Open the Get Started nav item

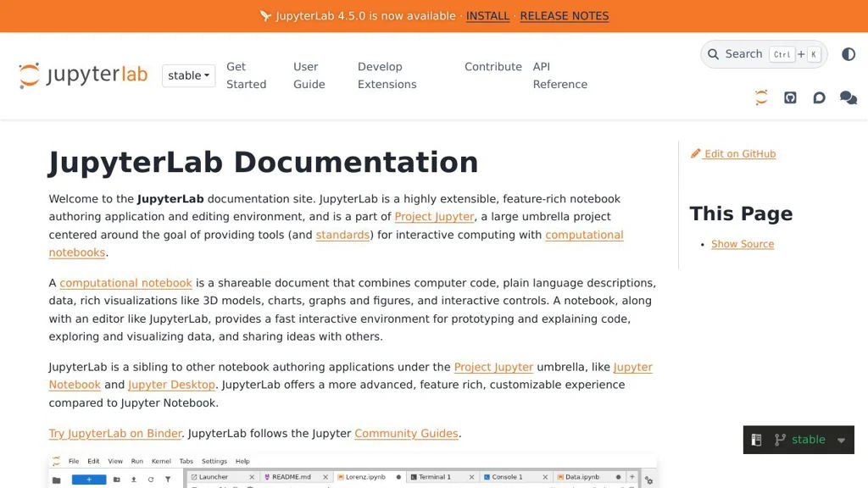(247, 75)
